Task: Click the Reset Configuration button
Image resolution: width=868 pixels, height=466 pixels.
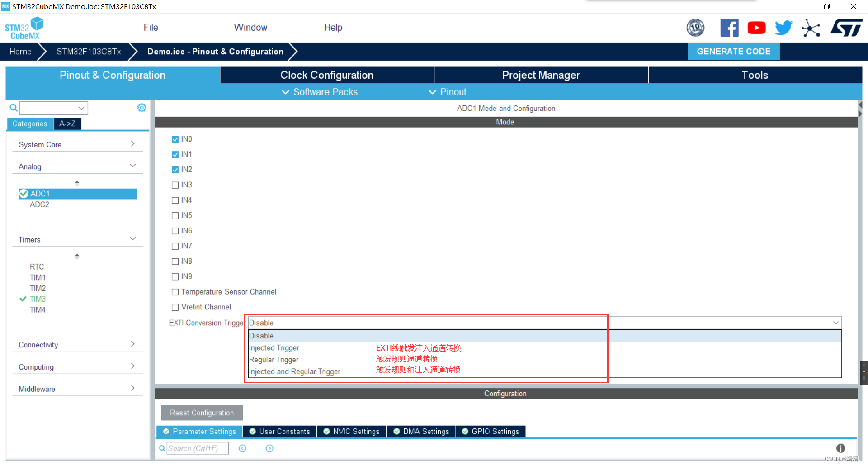Action: pos(202,413)
